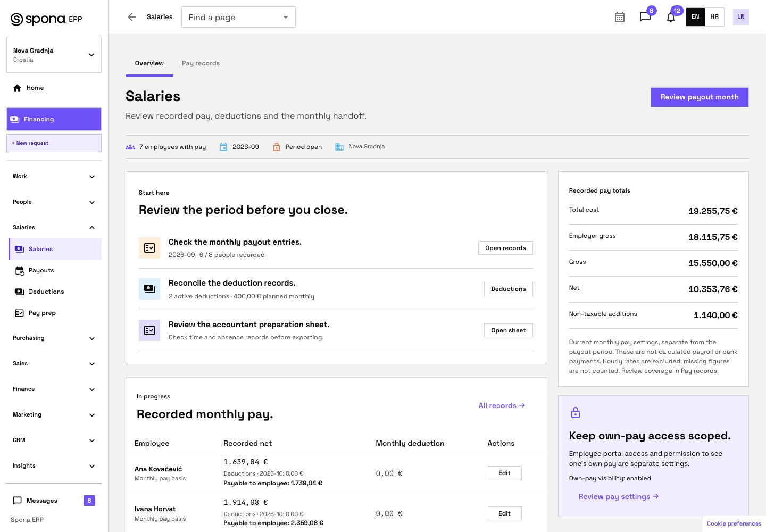Open the Nova Gradnja company selector
The width and height of the screenshot is (766, 532).
(x=54, y=55)
